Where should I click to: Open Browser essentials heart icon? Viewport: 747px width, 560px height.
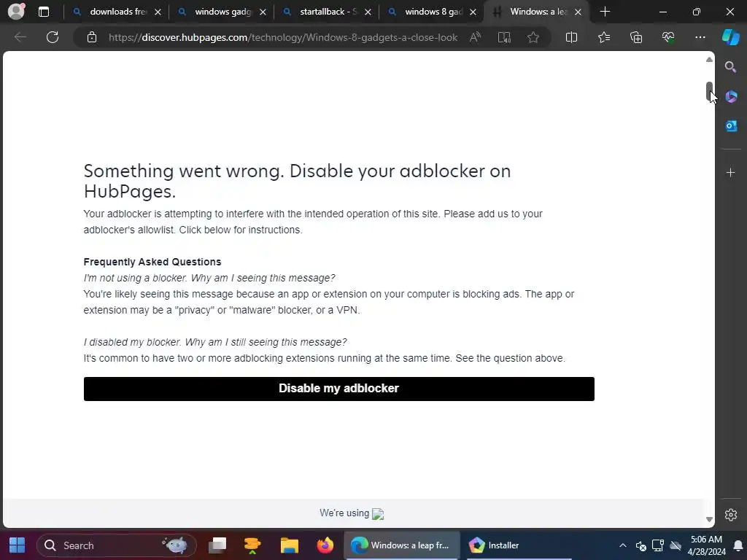[x=668, y=37]
